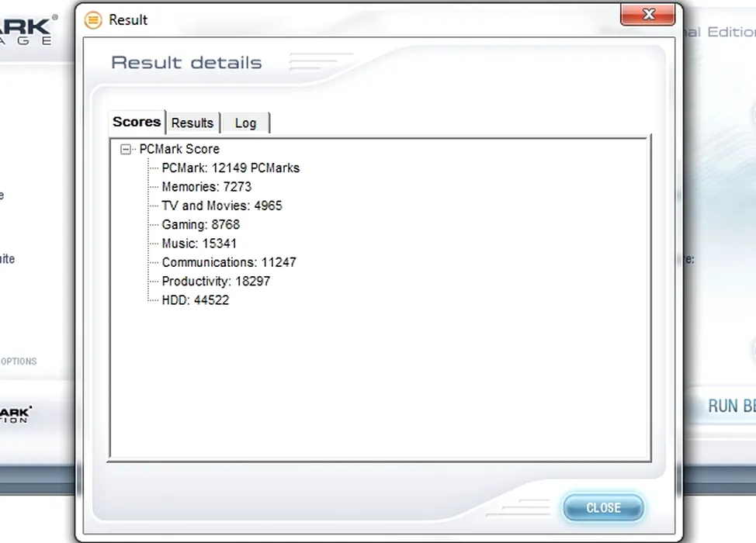
Task: Close the Result dialog with red X
Action: tap(648, 15)
